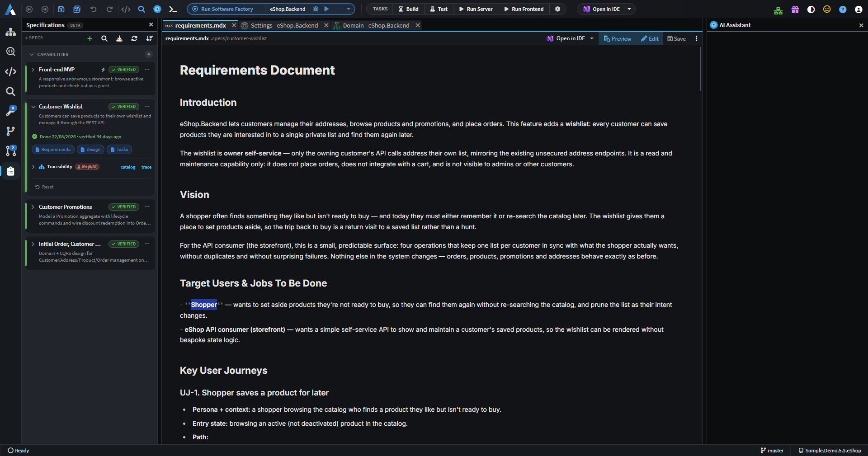The image size is (868, 456).
Task: Open more options for Initial Order spec
Action: [x=147, y=244]
